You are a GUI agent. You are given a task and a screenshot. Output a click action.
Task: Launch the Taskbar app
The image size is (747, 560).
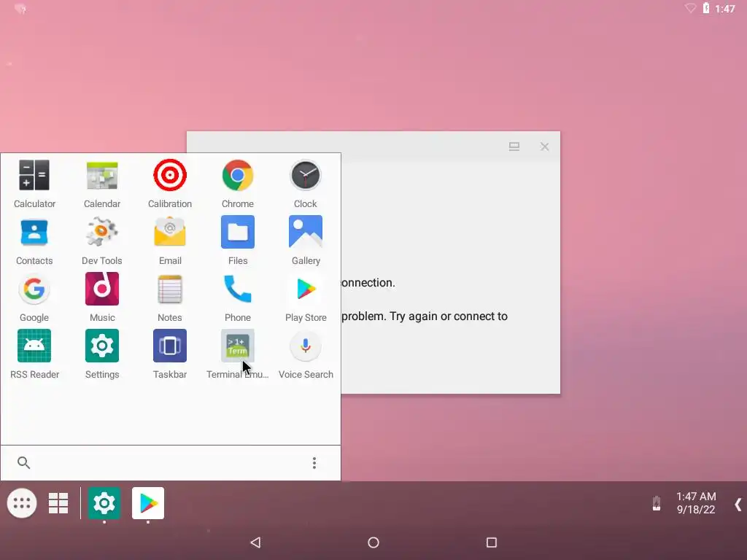[169, 355]
